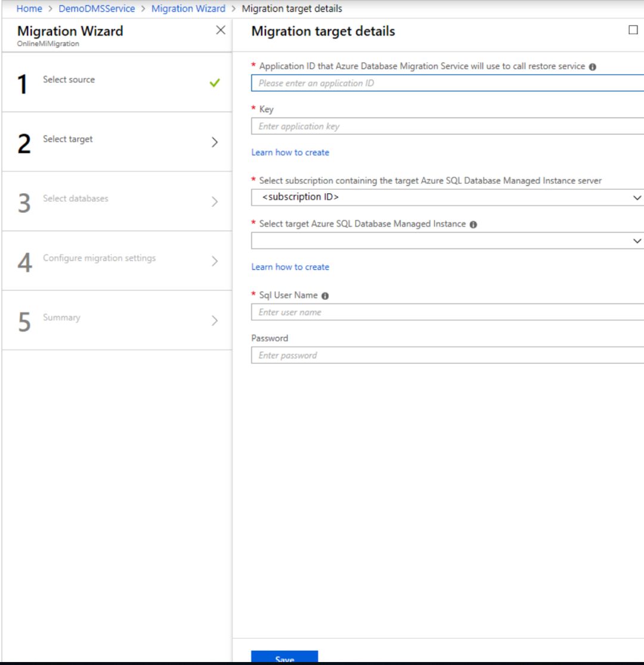Click info icon next to Managed Instance label
The width and height of the screenshot is (644, 665).
tap(473, 224)
